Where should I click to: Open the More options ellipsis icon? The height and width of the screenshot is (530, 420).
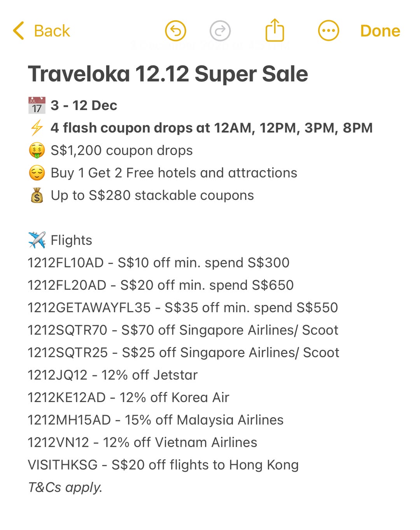coord(329,30)
